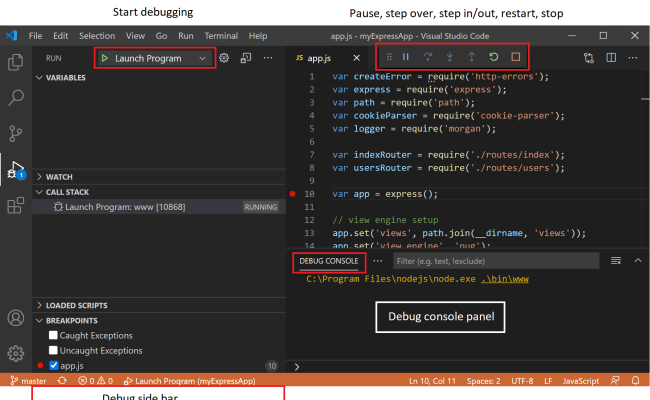Image resolution: width=650 pixels, height=400 pixels.
Task: Open the Launch Program configuration dropdown
Action: coord(202,58)
